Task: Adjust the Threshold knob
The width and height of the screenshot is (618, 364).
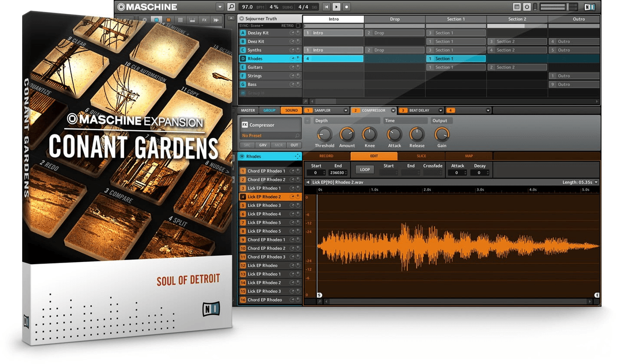Action: coord(324,134)
